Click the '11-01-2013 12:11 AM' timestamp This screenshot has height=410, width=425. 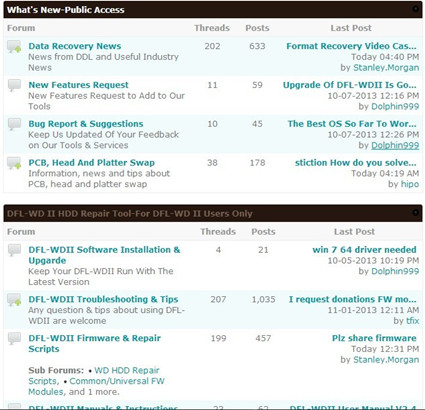point(373,310)
